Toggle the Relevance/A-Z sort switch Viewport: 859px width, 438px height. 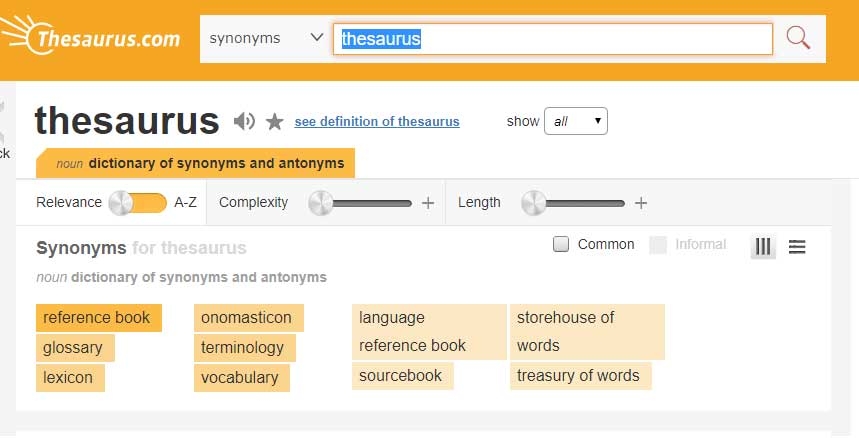(x=137, y=203)
